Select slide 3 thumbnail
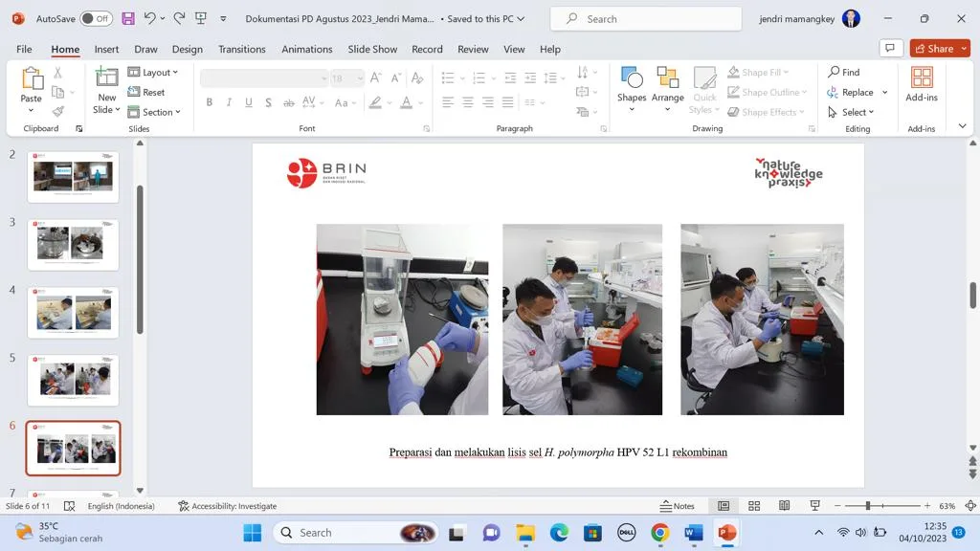This screenshot has height=551, width=980. click(73, 244)
